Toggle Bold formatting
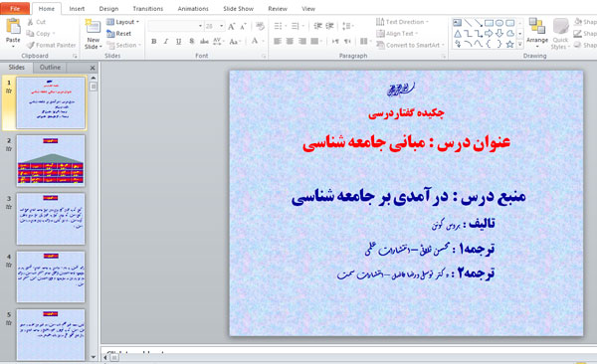597x364 pixels. [x=154, y=41]
